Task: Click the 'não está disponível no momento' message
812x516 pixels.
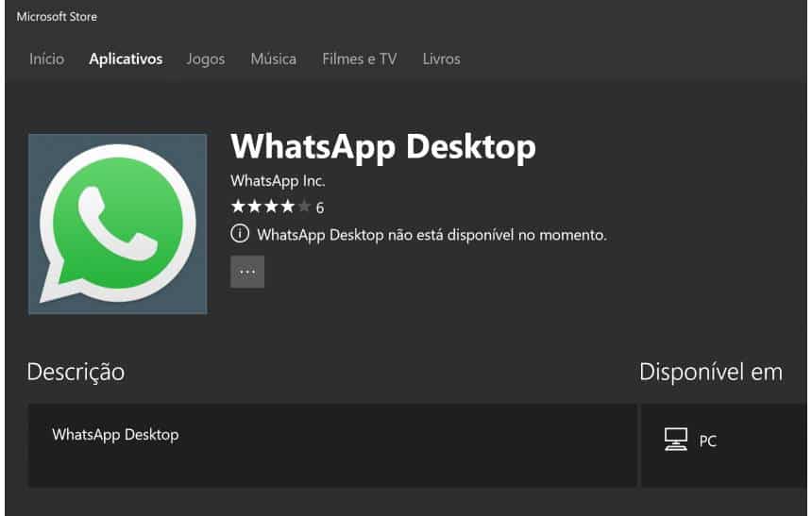Action: pyautogui.click(x=431, y=235)
